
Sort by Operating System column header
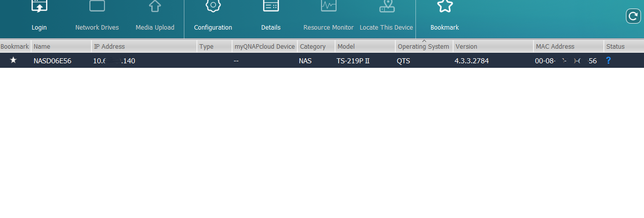click(423, 46)
